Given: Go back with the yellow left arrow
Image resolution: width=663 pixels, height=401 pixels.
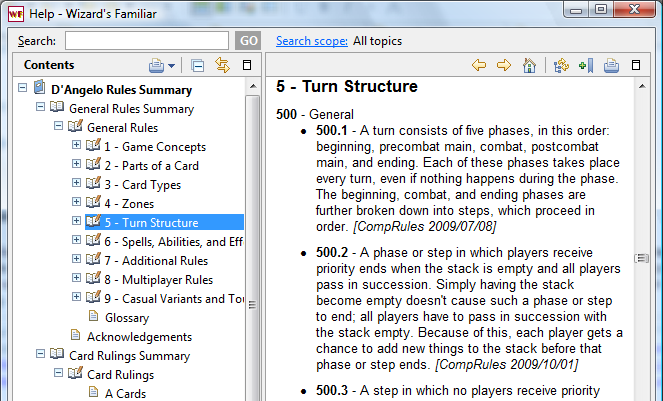Looking at the screenshot, I should coord(479,65).
